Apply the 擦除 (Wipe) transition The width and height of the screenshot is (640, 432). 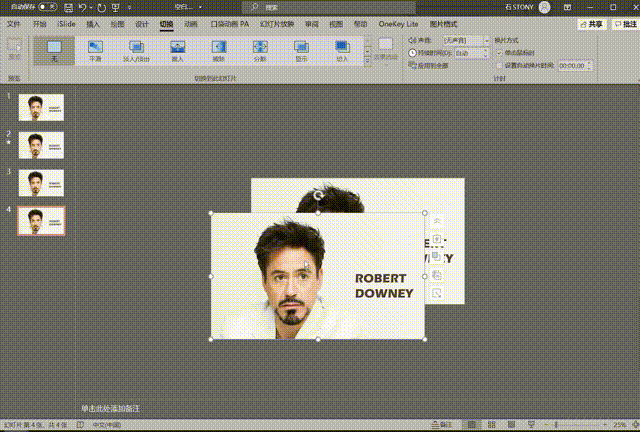click(x=218, y=49)
